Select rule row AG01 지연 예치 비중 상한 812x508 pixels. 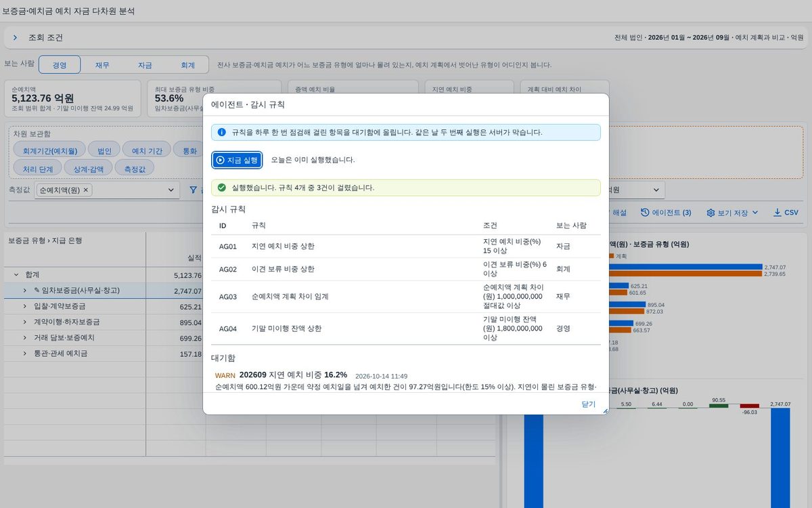406,247
